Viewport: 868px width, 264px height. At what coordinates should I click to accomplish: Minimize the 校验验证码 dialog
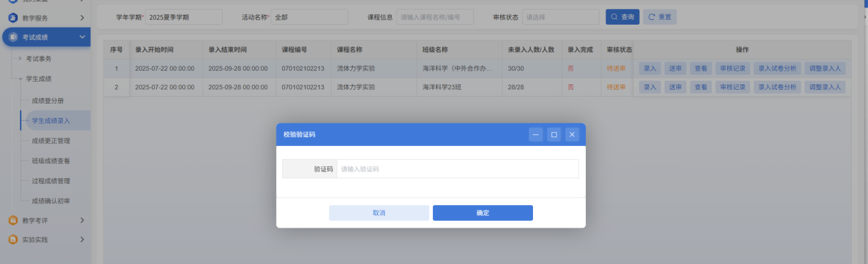(x=536, y=134)
